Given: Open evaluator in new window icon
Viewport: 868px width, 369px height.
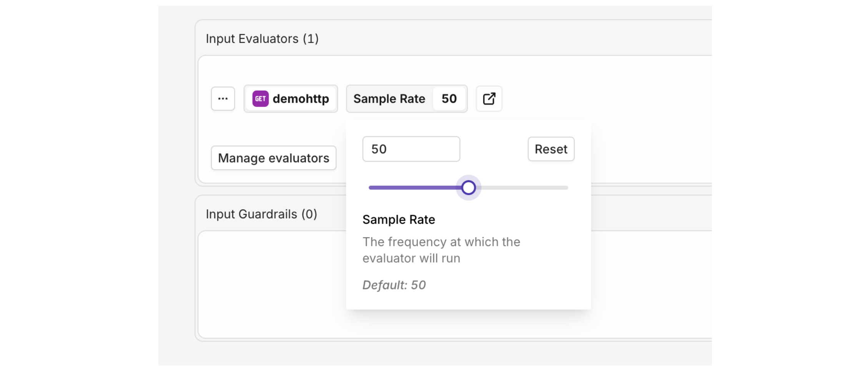Looking at the screenshot, I should 489,99.
